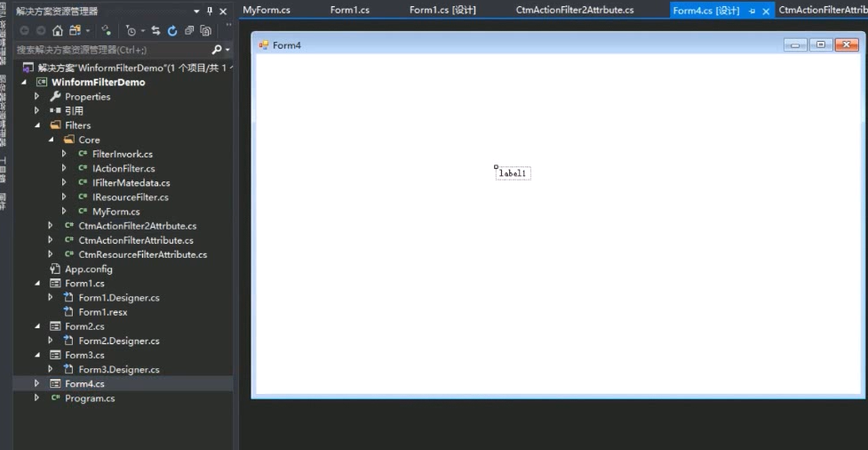Collapse the Form1.cs node

(x=37, y=283)
